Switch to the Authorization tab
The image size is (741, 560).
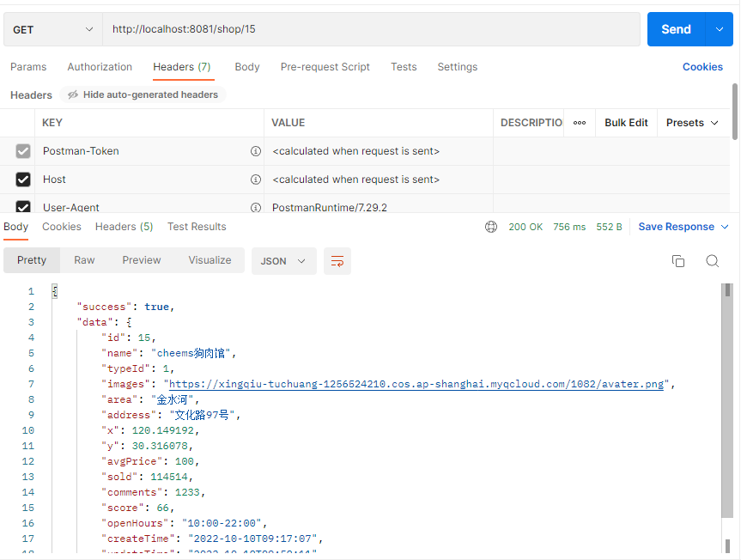100,67
